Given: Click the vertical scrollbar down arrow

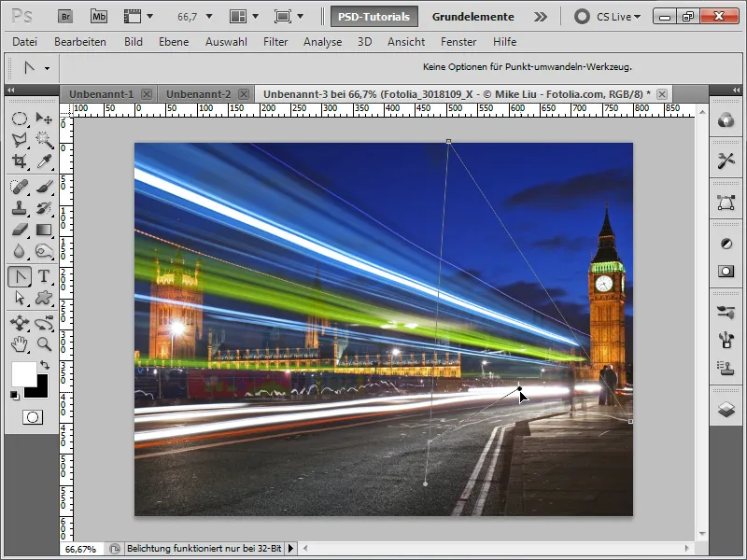Looking at the screenshot, I should click(702, 534).
